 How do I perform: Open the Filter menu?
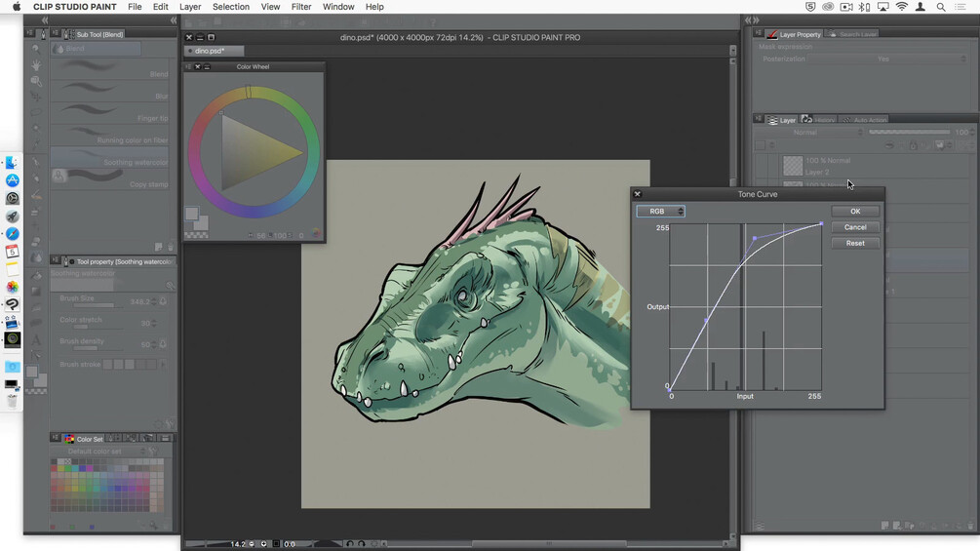(301, 7)
